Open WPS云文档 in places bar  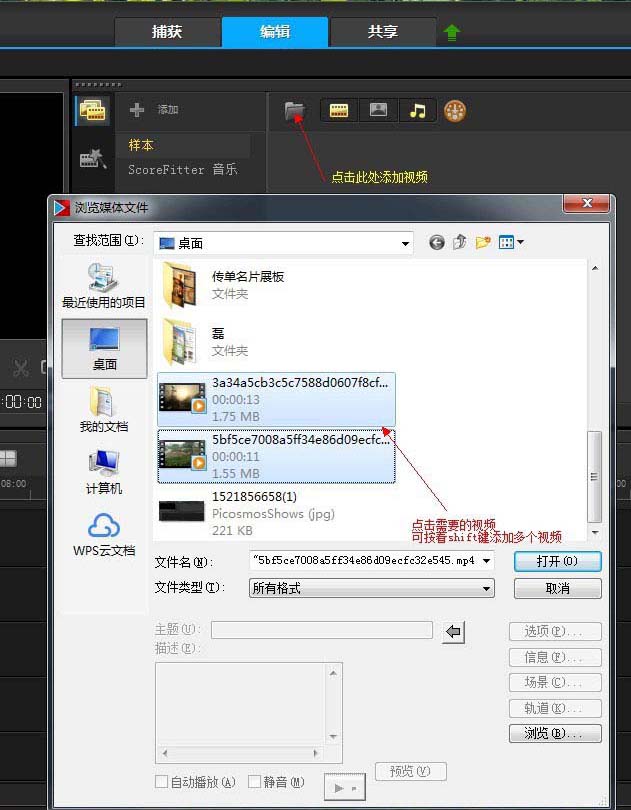[104, 535]
